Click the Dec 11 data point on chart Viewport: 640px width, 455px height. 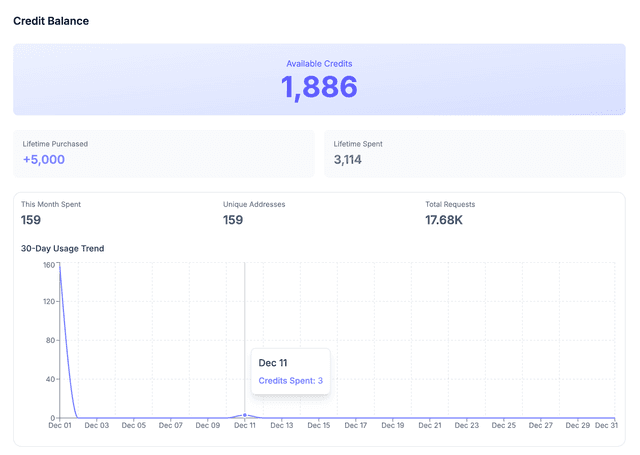[x=245, y=415]
